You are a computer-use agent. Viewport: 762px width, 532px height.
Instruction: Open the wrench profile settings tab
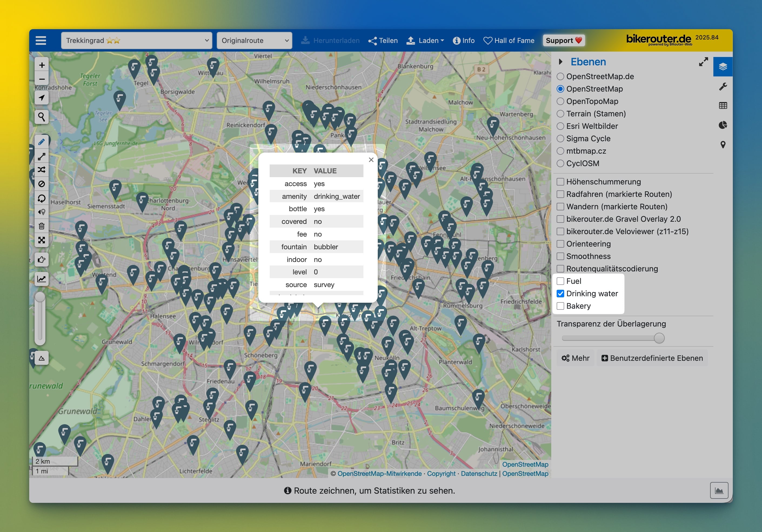point(723,87)
